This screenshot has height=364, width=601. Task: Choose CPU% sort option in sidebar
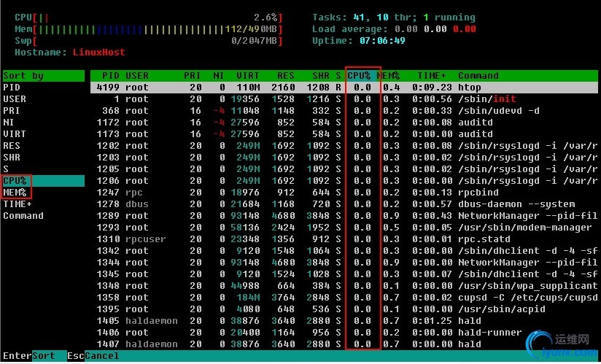click(x=43, y=181)
